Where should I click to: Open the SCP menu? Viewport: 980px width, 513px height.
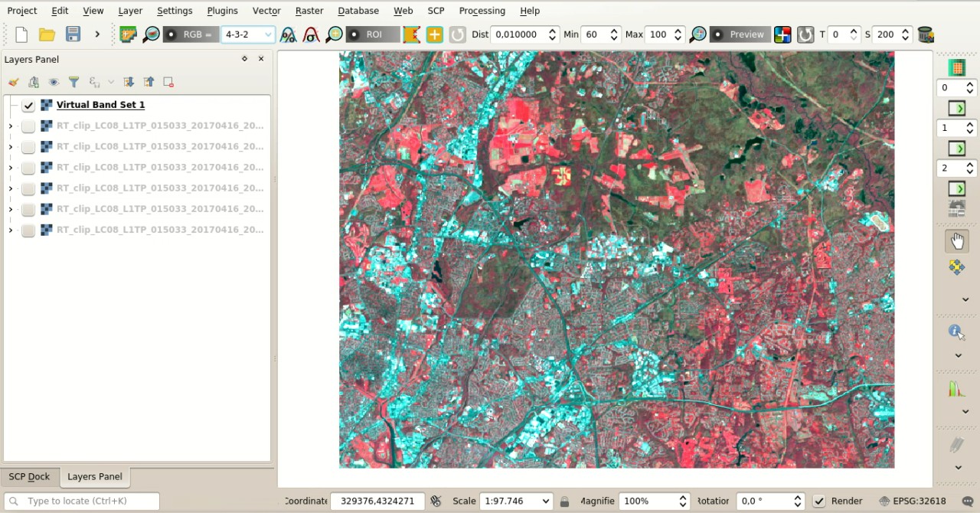click(x=436, y=11)
